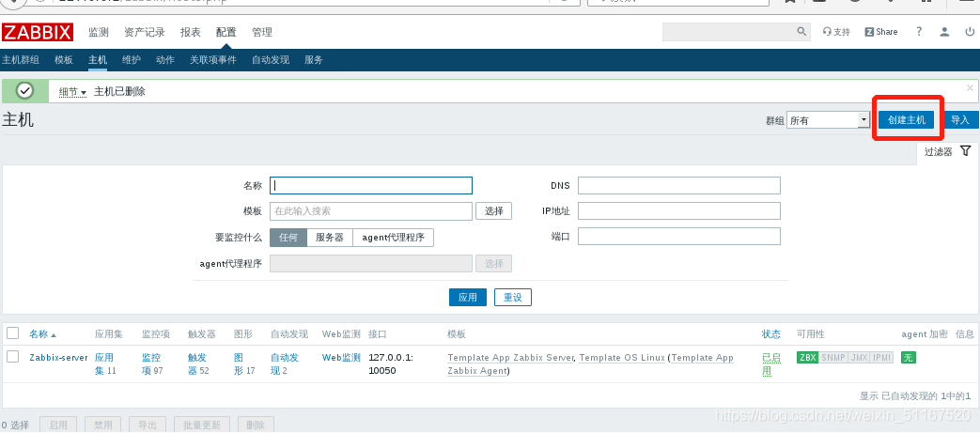Screen dimensions: 980x433
Task: Click the 导入 button
Action: [x=960, y=120]
